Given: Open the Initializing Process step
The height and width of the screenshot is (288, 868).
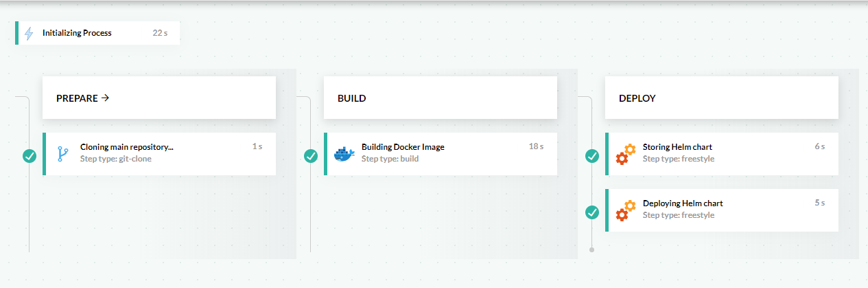Looking at the screenshot, I should 97,33.
